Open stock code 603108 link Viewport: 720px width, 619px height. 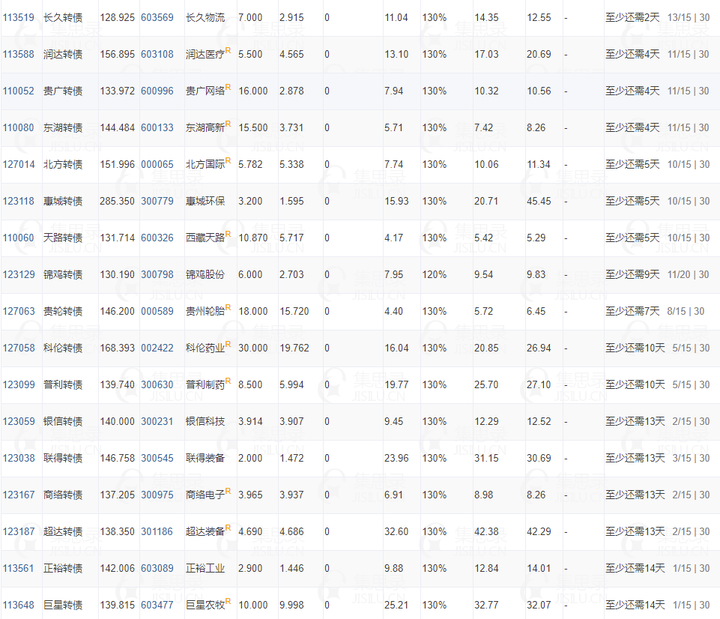pyautogui.click(x=157, y=54)
